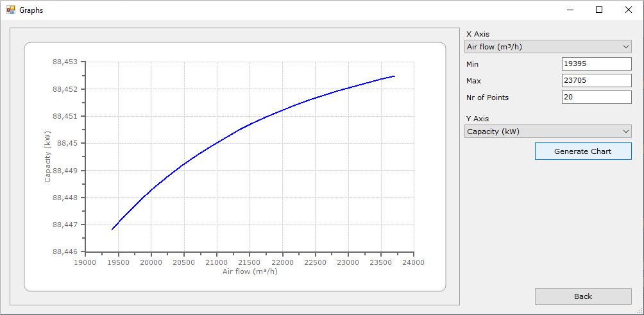Click the 21500 tick label on x-axis
Screen dimensions: 644x315
250,262
